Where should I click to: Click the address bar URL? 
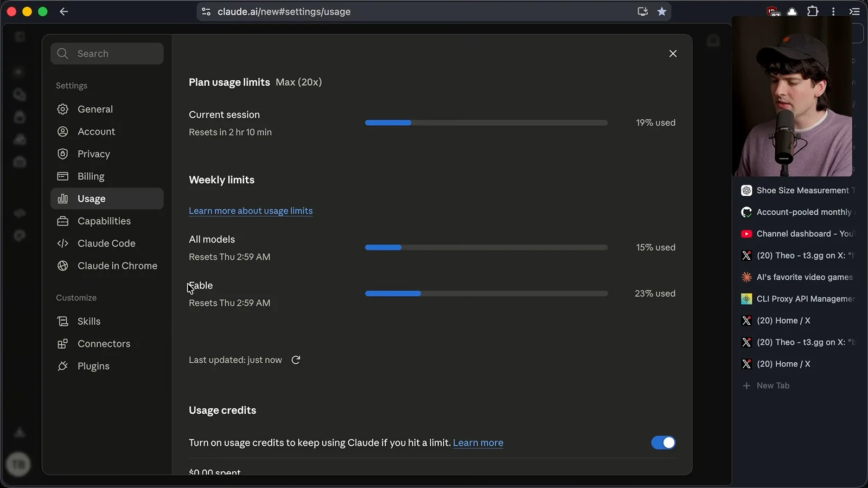[284, 11]
